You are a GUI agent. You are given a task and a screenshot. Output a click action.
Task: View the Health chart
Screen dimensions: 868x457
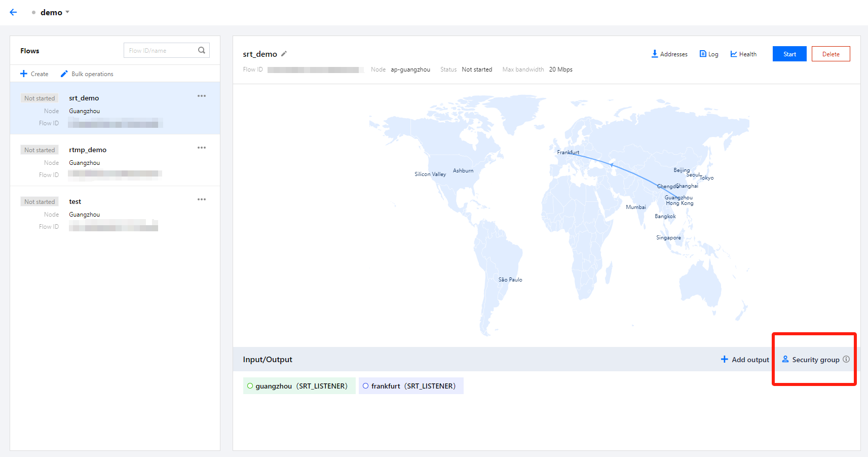743,54
